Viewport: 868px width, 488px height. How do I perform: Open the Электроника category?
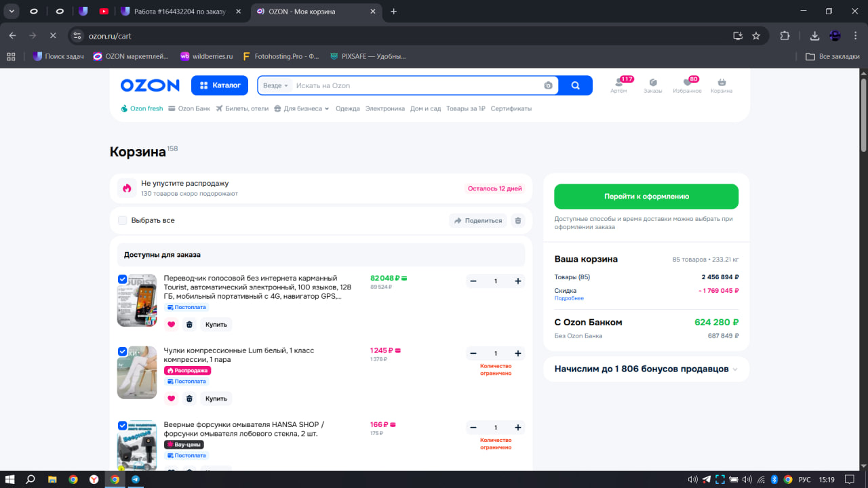[x=385, y=108]
